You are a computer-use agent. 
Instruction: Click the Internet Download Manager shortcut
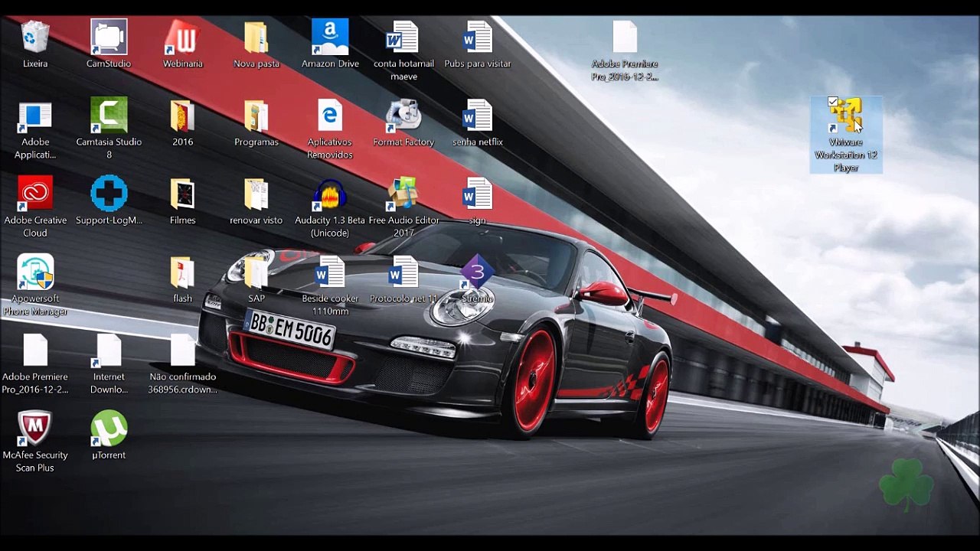(109, 350)
